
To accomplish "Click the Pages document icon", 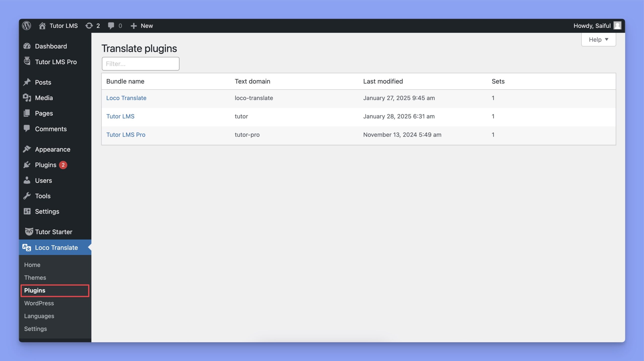I will pos(27,113).
